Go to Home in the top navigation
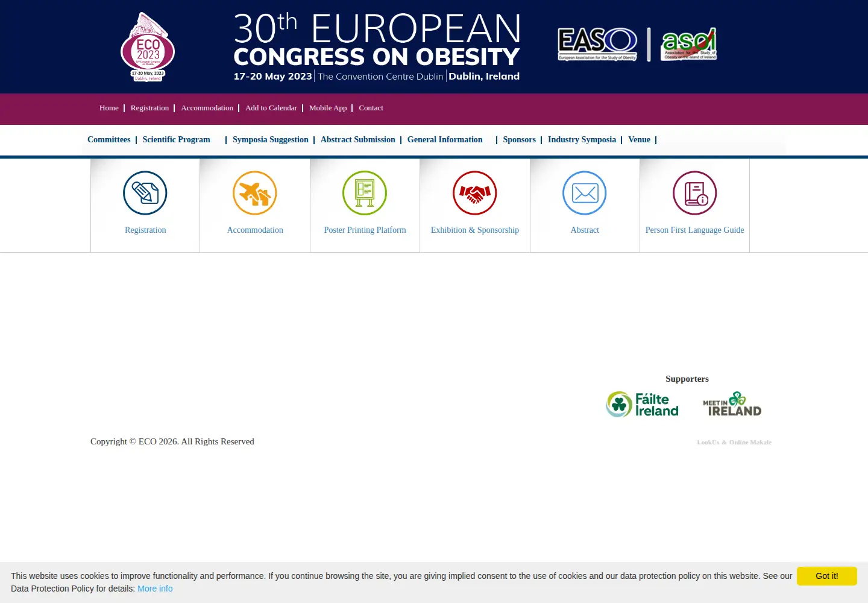 pyautogui.click(x=109, y=108)
